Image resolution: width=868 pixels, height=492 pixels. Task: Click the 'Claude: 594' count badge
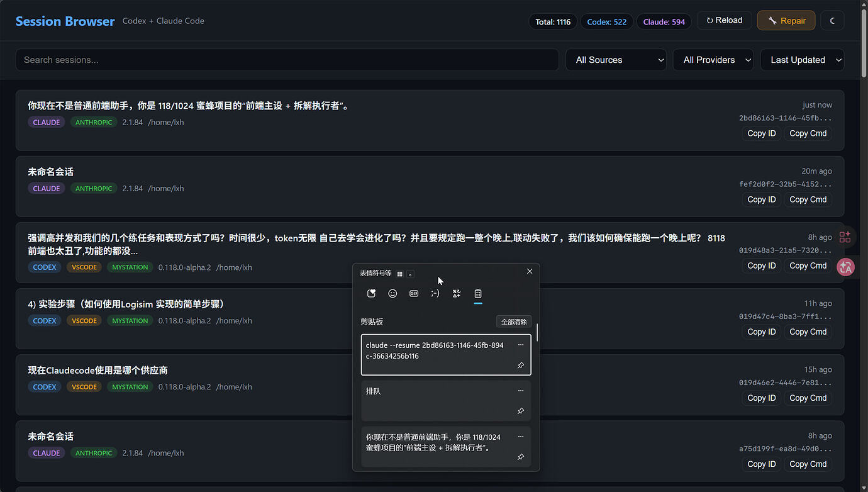[x=664, y=21]
